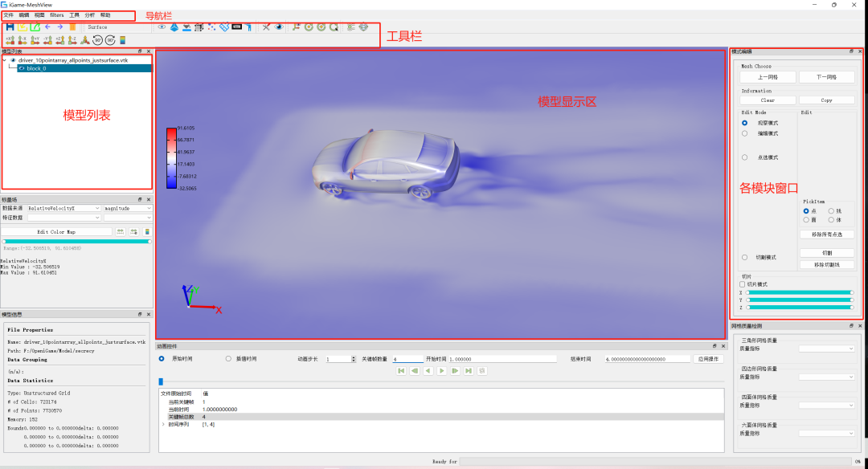Viewport: 868px width, 469px height.
Task: Expand the 时间序列 row
Action: (163, 424)
